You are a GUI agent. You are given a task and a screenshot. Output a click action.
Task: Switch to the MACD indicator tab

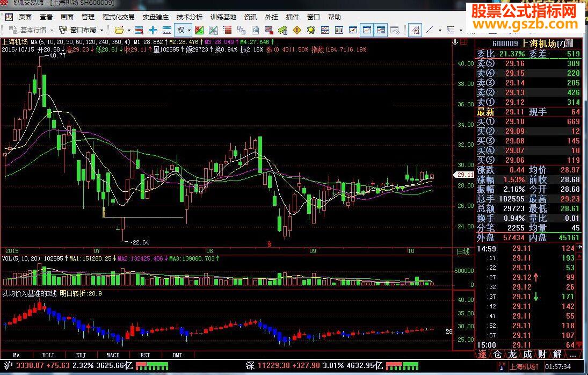113,355
